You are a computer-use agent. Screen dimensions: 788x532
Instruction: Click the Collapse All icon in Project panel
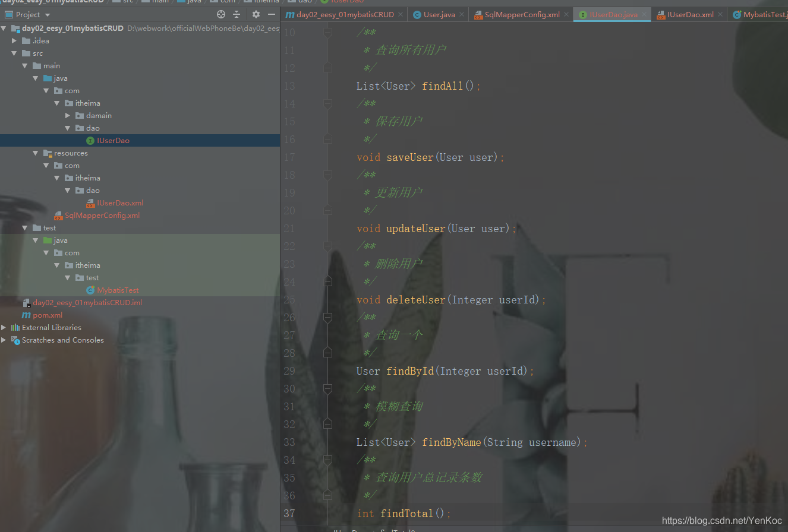237,14
